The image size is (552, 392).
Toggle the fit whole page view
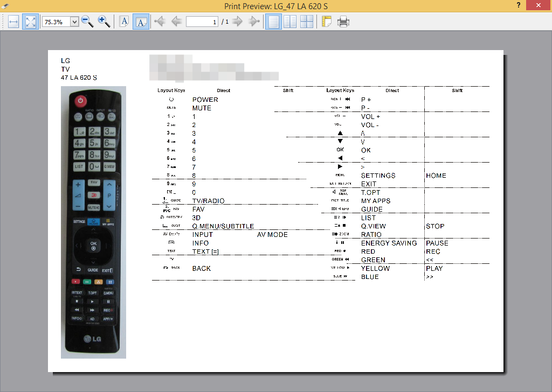coord(30,22)
